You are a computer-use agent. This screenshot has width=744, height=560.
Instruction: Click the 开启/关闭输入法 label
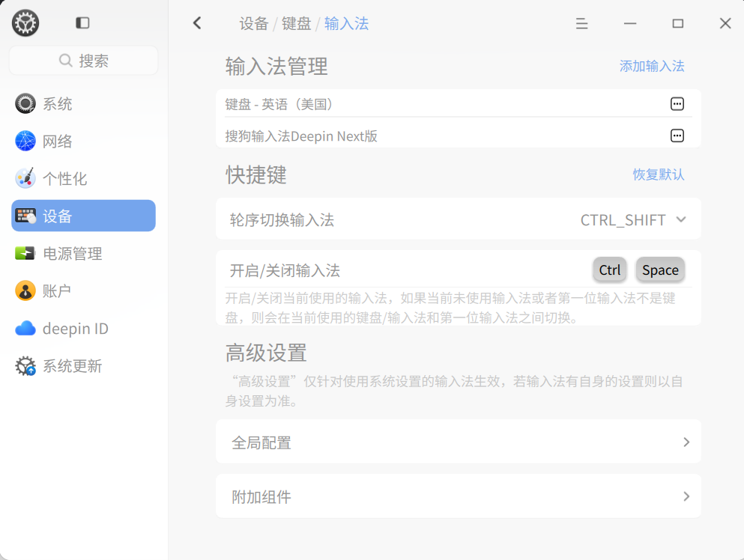(x=285, y=270)
